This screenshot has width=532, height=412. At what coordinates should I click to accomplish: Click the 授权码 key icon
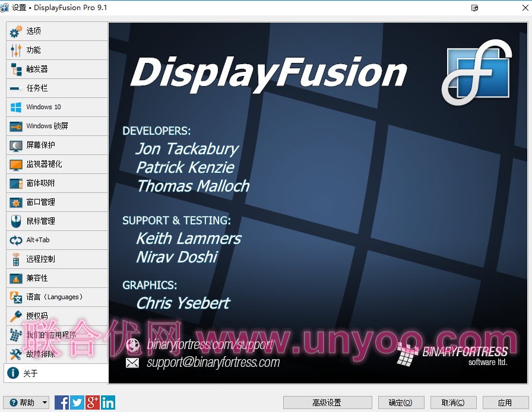15,316
